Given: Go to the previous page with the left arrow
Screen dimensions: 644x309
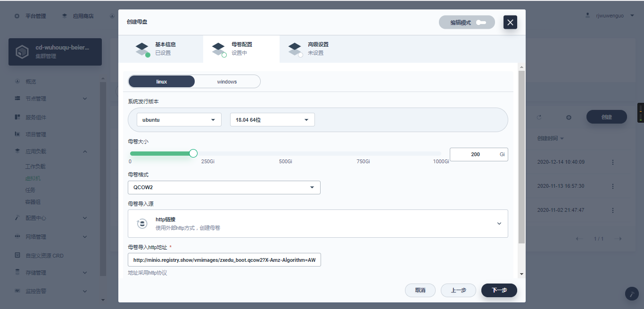Looking at the screenshot, I should pos(579,239).
